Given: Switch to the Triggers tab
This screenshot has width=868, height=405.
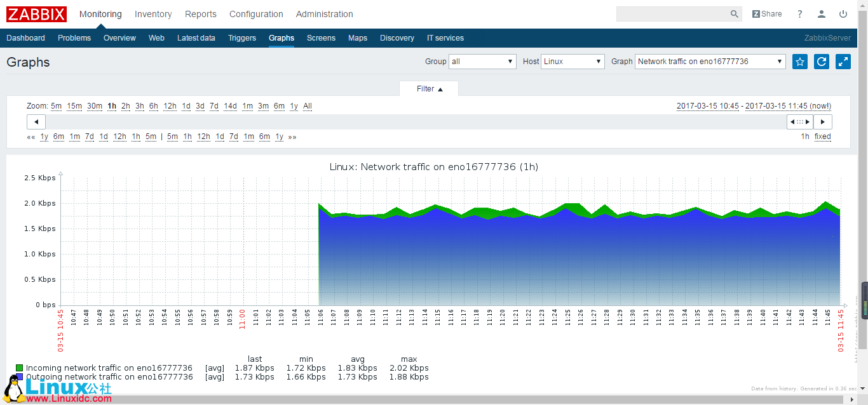Looking at the screenshot, I should coord(242,38).
